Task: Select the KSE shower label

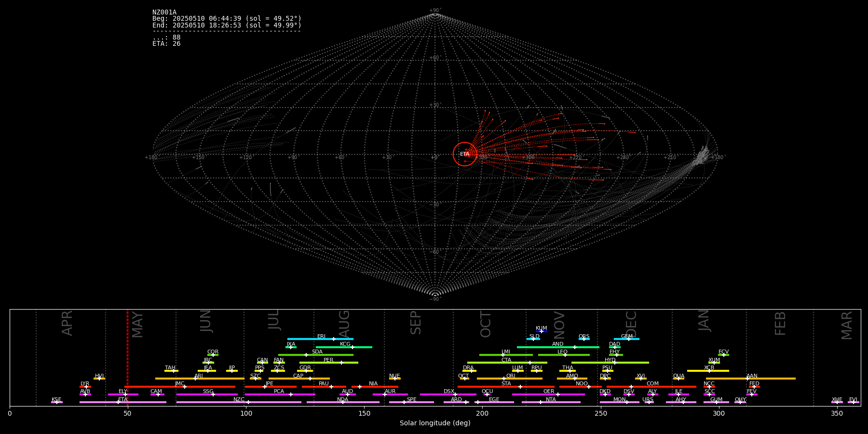Action: [56, 400]
